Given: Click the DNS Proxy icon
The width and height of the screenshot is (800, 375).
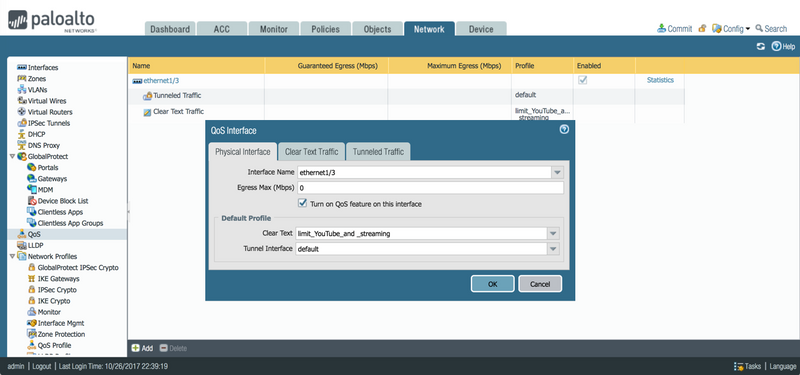Looking at the screenshot, I should pyautogui.click(x=22, y=145).
